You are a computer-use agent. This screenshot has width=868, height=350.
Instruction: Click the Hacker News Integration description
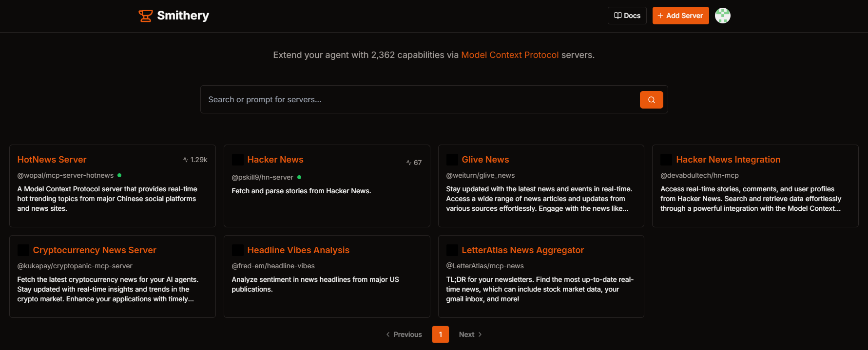751,199
